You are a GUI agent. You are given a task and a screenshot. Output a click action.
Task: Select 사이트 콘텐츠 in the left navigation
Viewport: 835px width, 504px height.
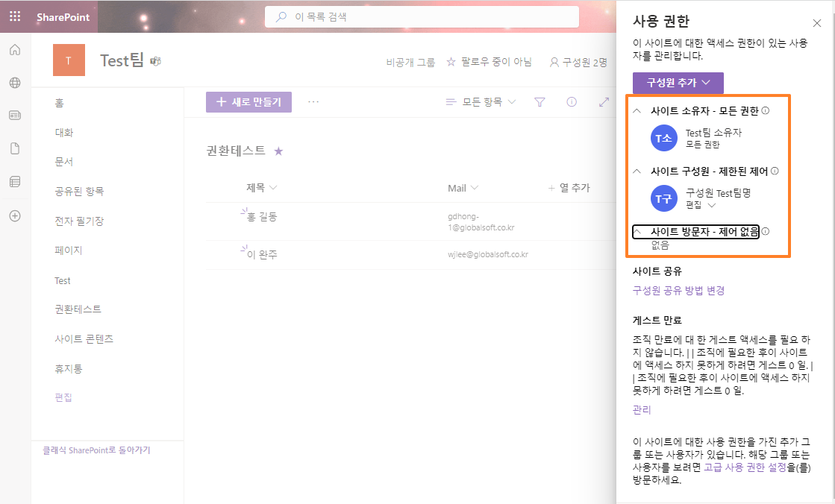pos(84,339)
